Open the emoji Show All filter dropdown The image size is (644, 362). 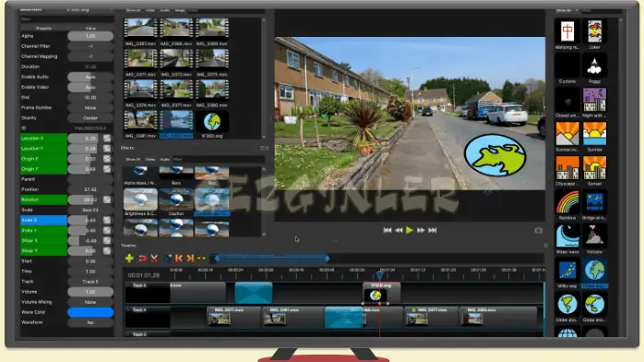click(566, 10)
